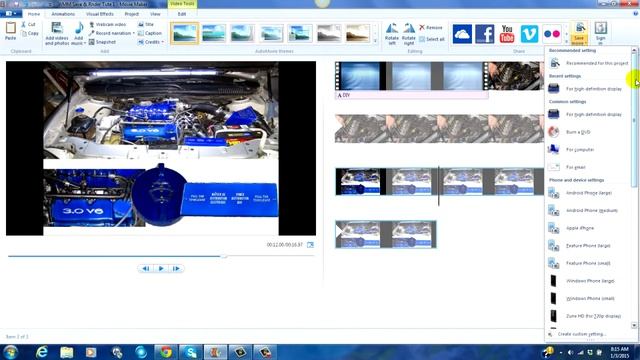Screen dimensions: 640x360
Task: Click Remove in Editing group
Action: (x=431, y=27)
